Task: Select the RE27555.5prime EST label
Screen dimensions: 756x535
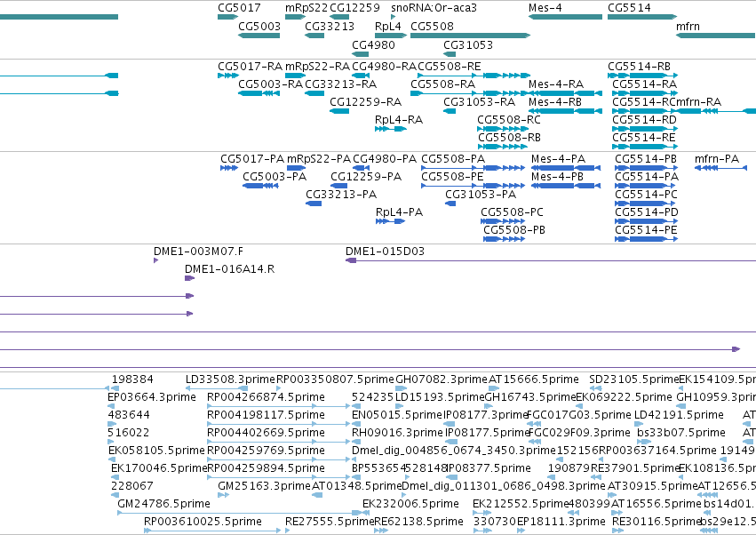Action: 330,522
